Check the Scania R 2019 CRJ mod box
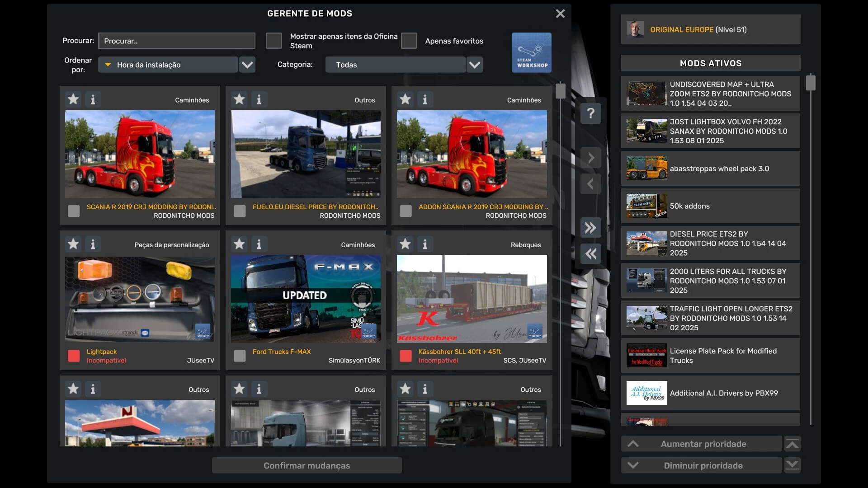The height and width of the screenshot is (488, 868). tap(74, 211)
